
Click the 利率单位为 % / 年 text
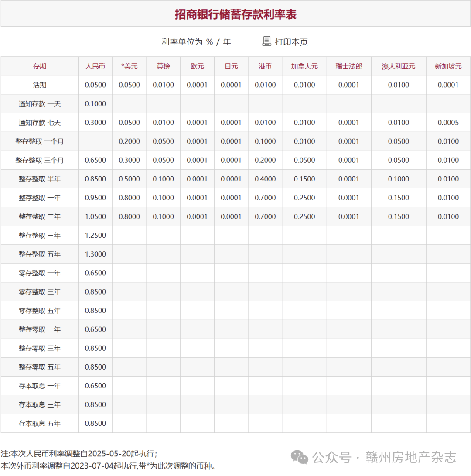click(x=196, y=41)
